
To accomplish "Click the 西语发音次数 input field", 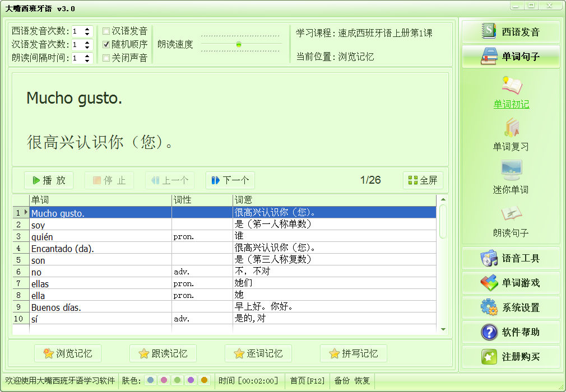I will 78,31.
